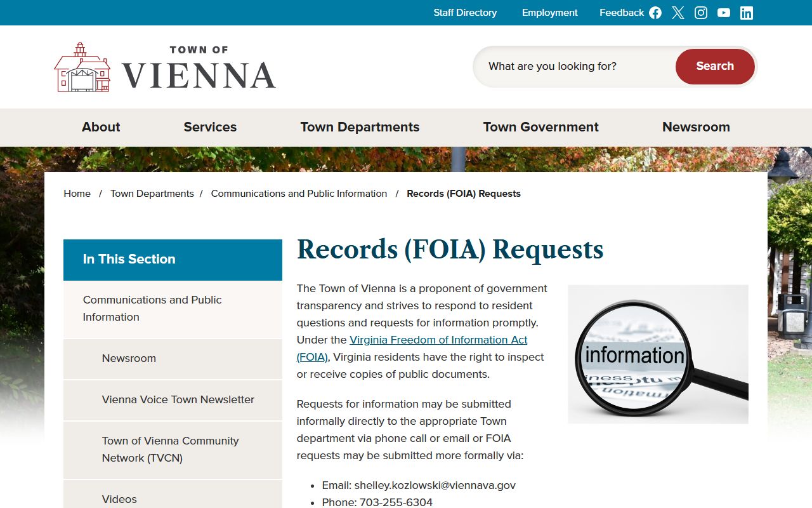Click the magnifying glass information image
The image size is (812, 508).
tap(658, 354)
